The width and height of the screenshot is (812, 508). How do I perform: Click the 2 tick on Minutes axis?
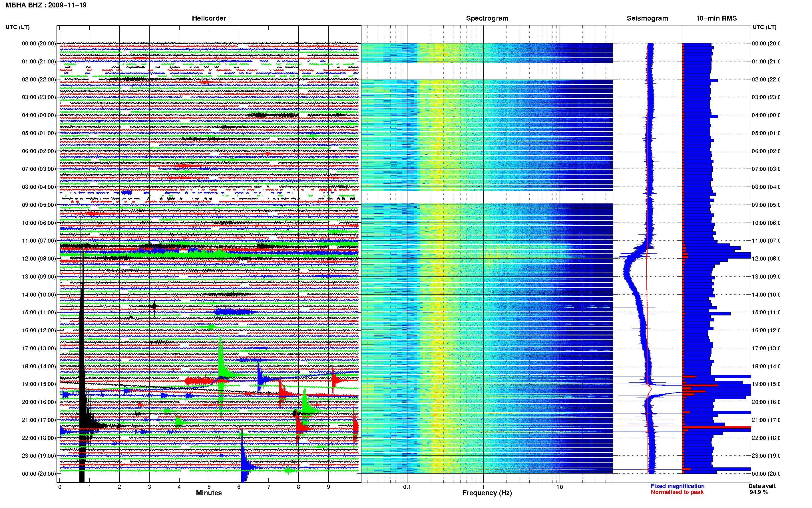coord(120,487)
